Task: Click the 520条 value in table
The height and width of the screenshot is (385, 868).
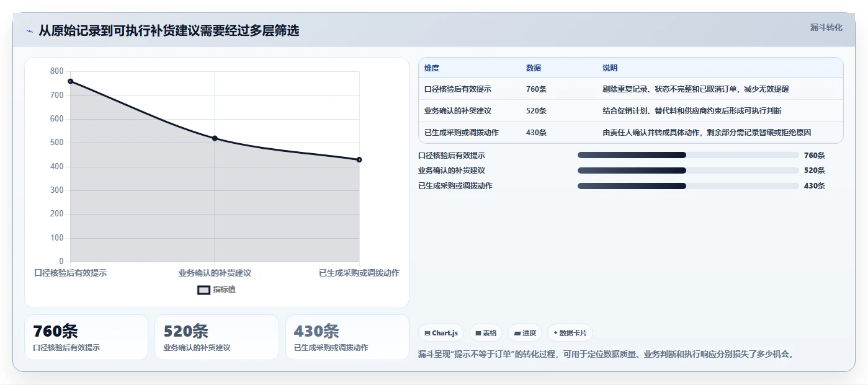Action: (536, 111)
